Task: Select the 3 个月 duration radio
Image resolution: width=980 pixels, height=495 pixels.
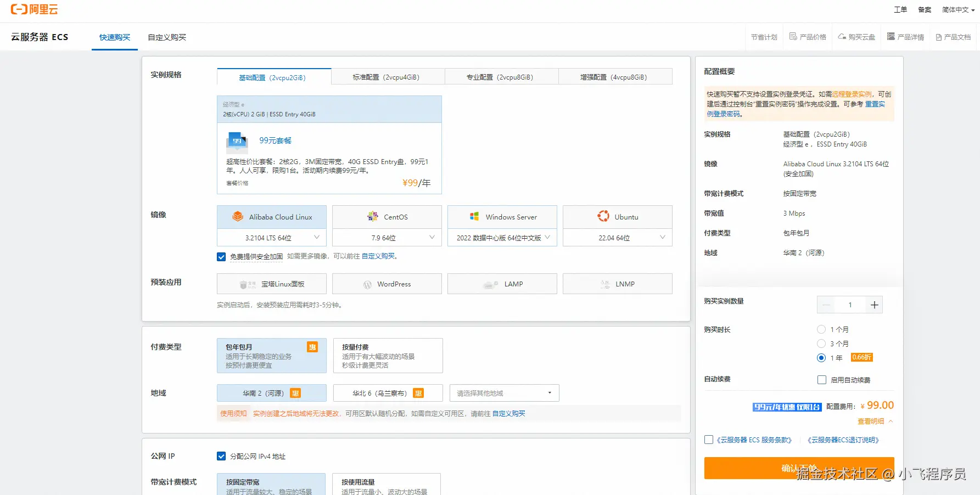Action: coord(821,344)
